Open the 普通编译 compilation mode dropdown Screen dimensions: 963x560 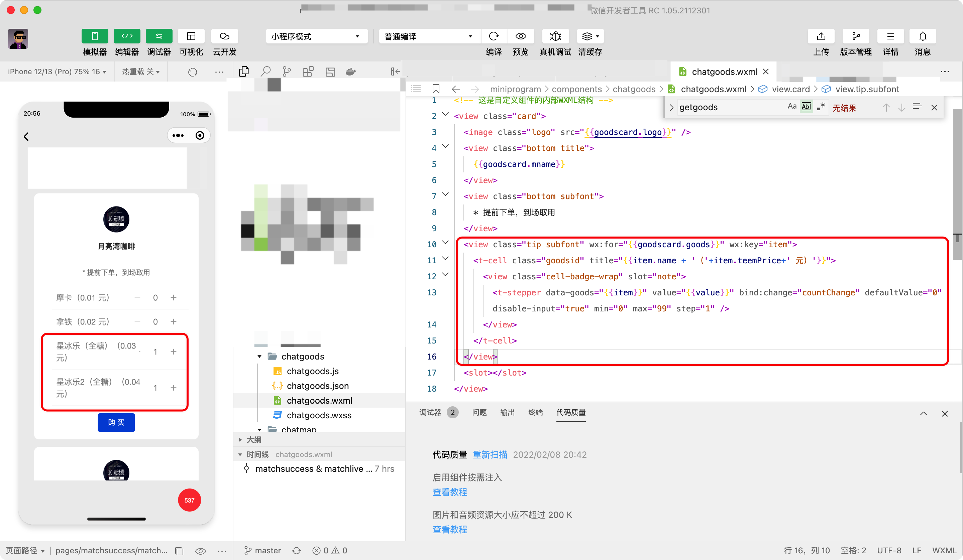point(429,36)
